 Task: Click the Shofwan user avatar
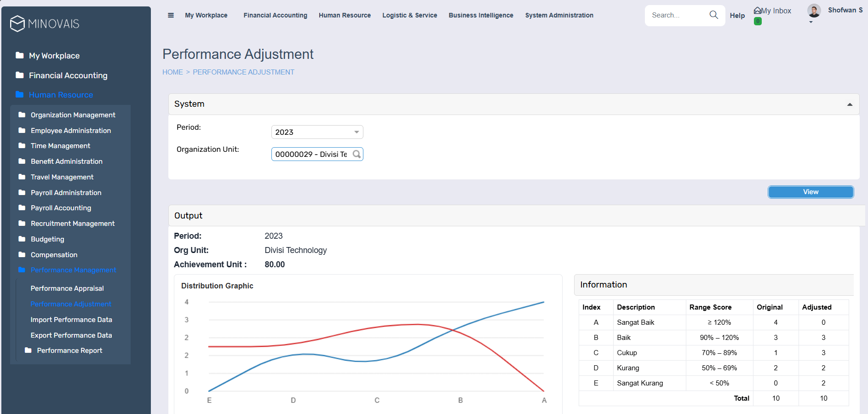(x=814, y=11)
